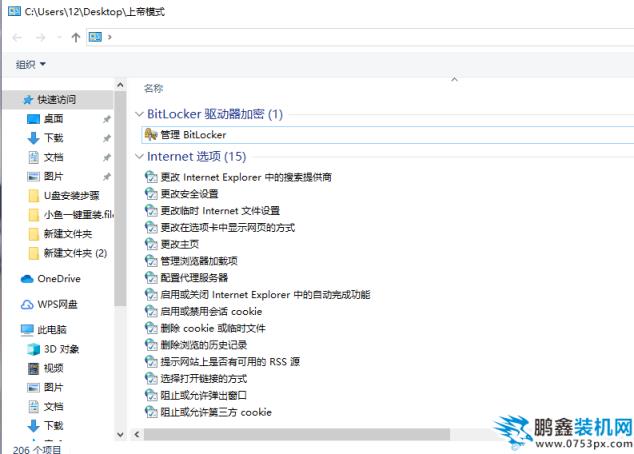Click the 管理 BitLocker keys icon

coord(151,134)
